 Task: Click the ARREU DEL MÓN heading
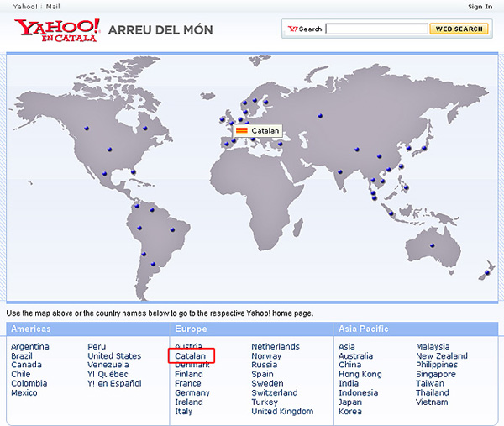160,30
